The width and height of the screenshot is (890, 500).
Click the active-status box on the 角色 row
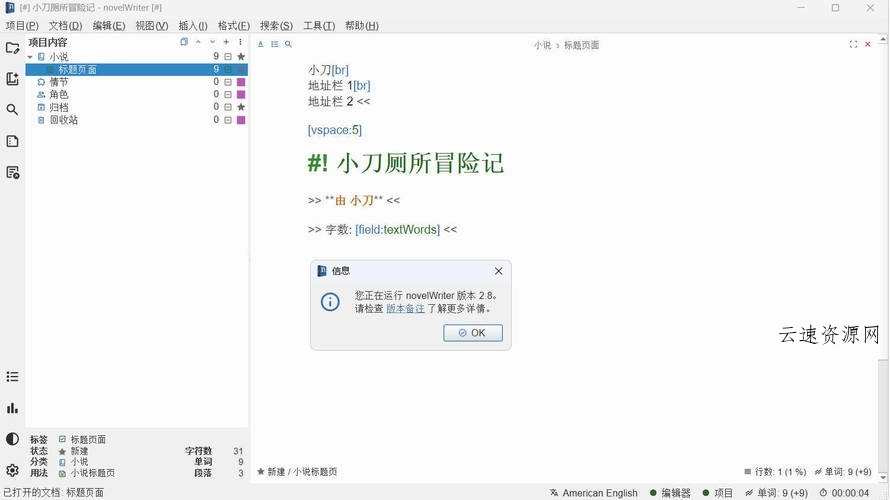228,94
